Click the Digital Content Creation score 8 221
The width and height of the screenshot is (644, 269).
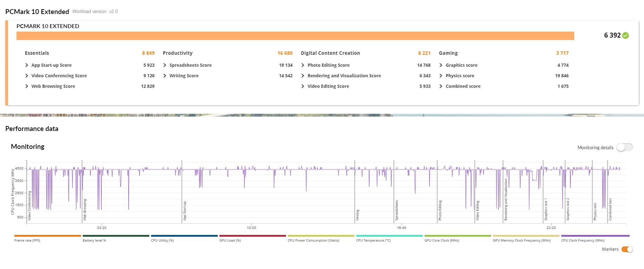424,53
